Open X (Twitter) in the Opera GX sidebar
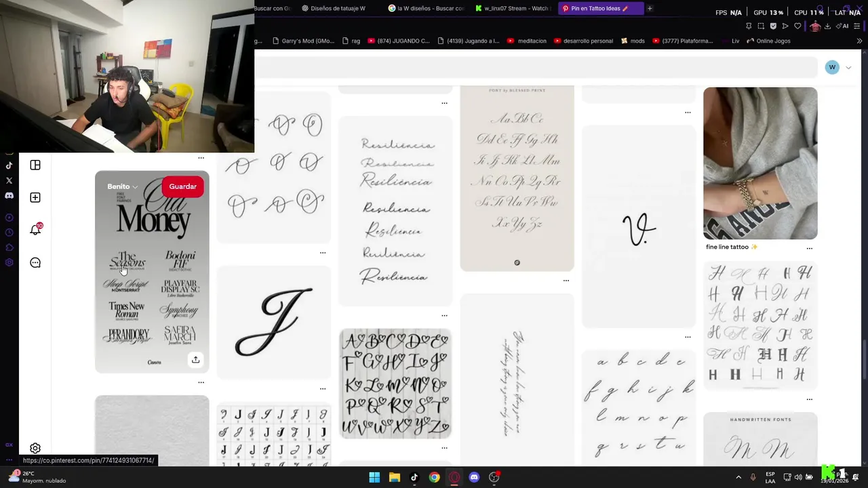This screenshot has width=868, height=488. click(9, 180)
